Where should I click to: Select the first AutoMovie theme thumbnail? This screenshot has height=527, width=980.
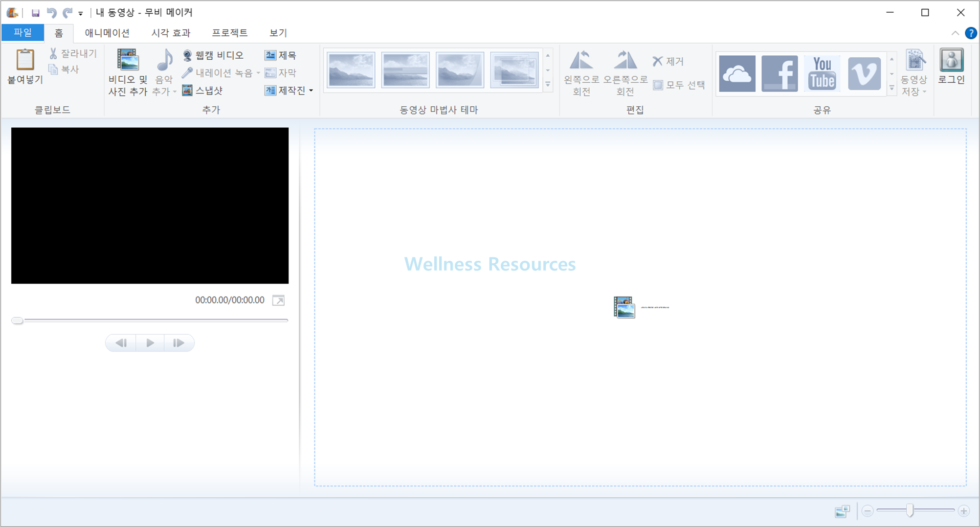(x=351, y=70)
